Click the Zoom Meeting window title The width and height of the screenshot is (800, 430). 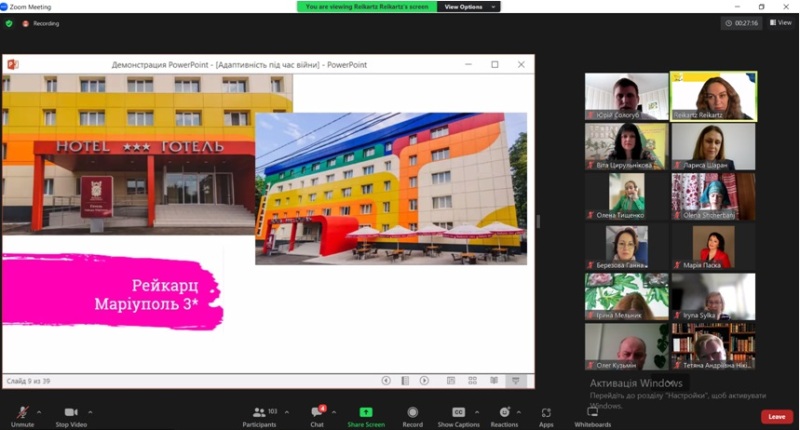(x=30, y=7)
